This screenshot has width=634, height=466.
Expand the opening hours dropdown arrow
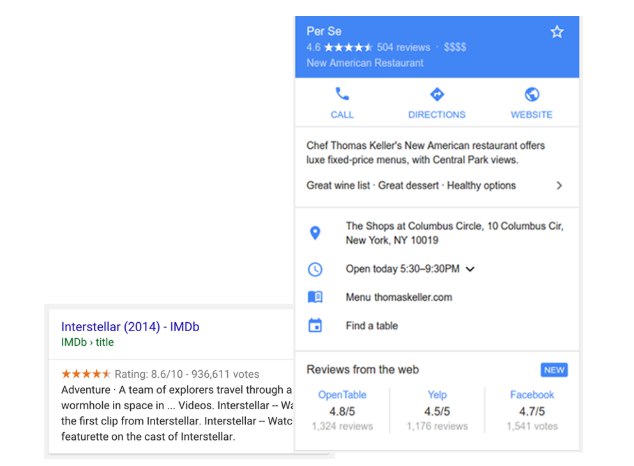pyautogui.click(x=470, y=269)
